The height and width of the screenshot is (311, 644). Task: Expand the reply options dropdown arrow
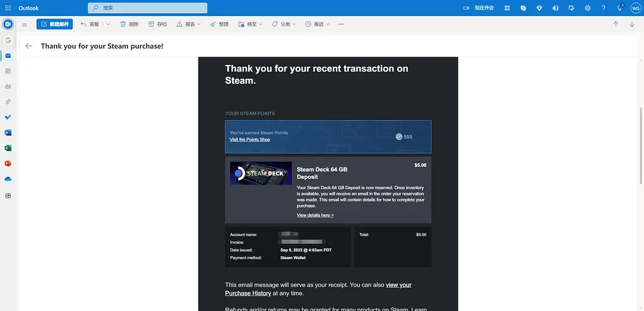coord(108,24)
